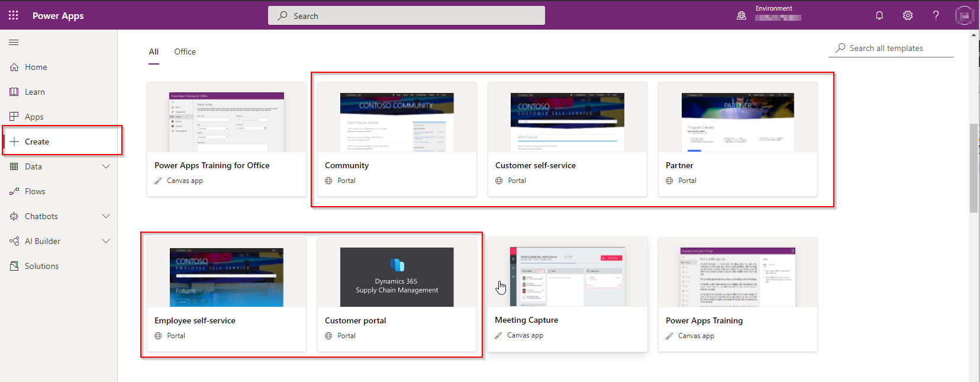Switch to the Office templates tab
Viewport: 980px width, 382px height.
185,52
